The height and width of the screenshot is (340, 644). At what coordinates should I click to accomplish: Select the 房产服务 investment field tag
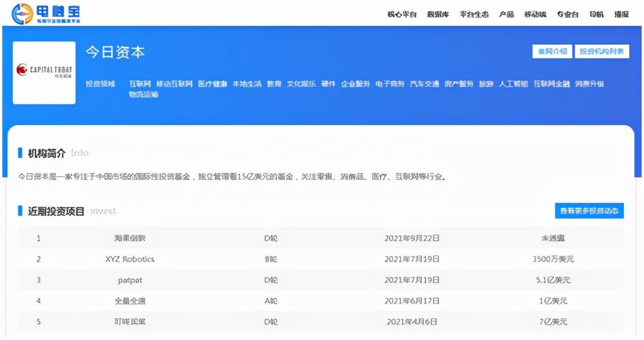459,84
